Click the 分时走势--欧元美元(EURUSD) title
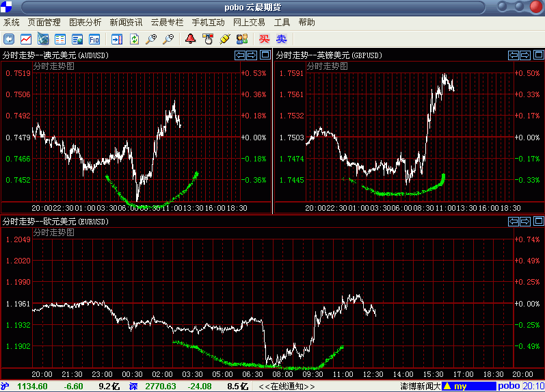 pos(55,222)
